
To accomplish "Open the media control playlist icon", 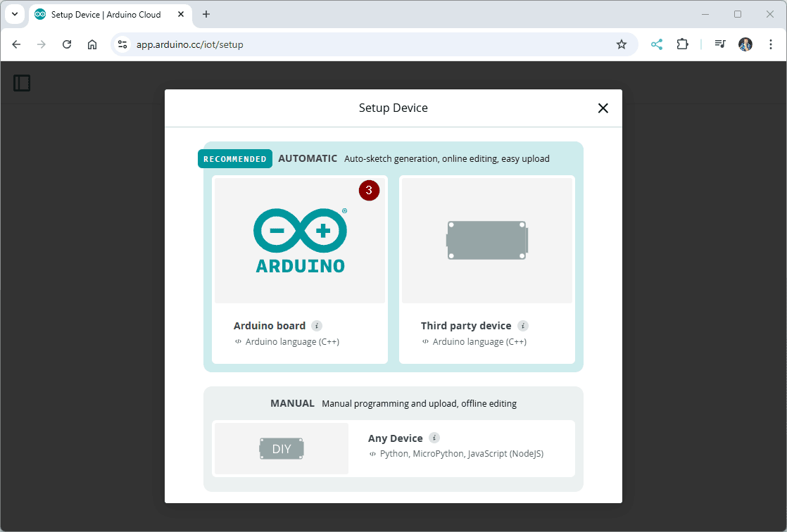I will pos(720,44).
